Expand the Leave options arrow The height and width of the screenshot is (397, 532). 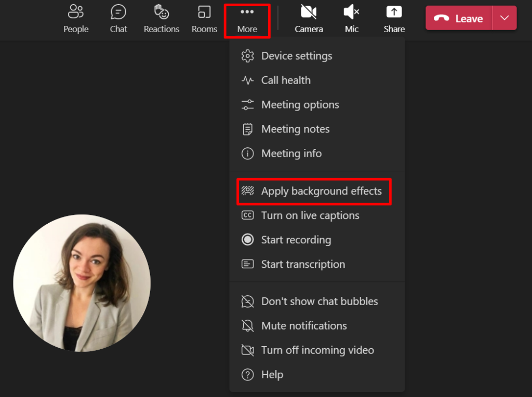click(504, 18)
